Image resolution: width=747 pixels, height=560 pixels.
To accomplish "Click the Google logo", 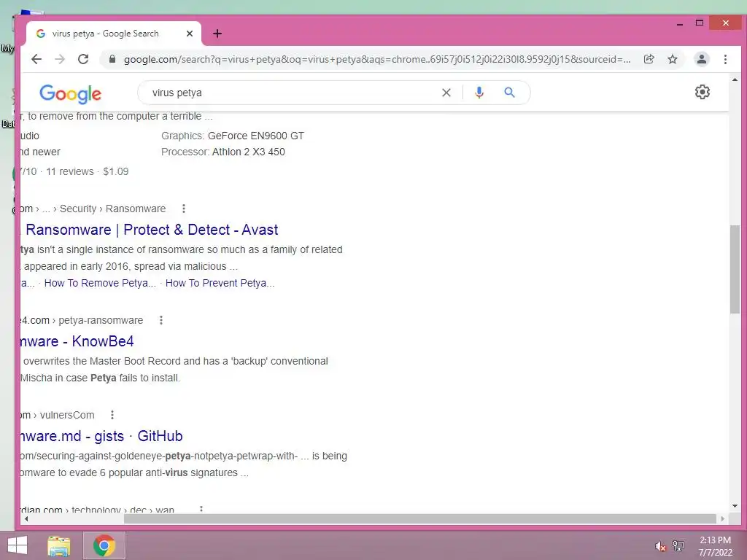I will pyautogui.click(x=71, y=93).
